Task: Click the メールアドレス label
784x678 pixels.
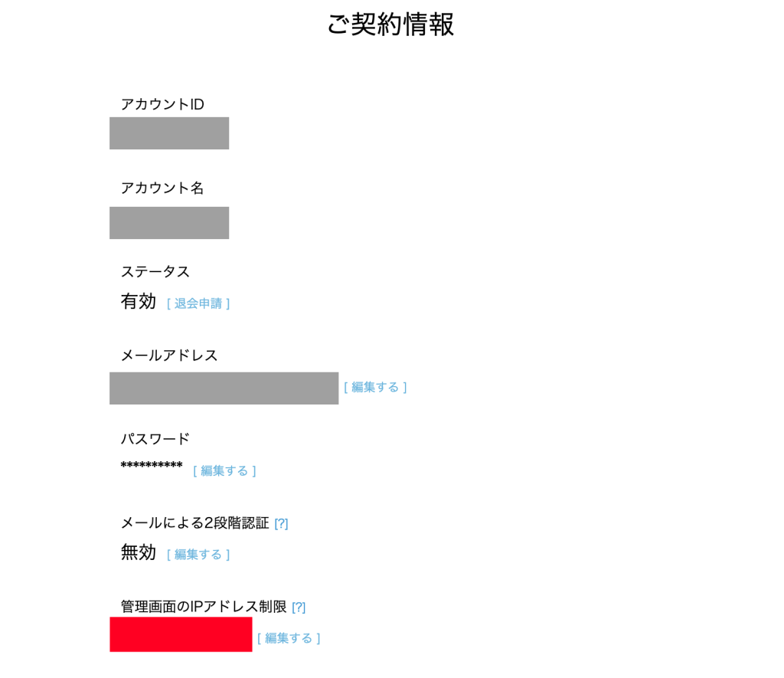Action: [169, 355]
